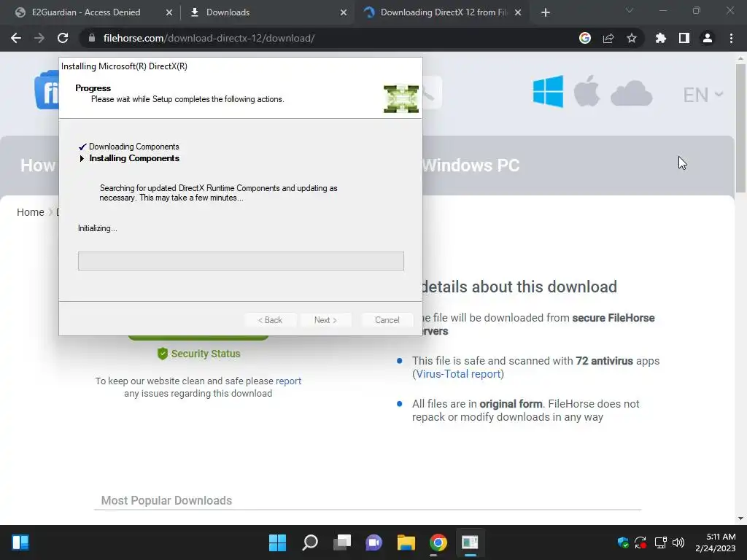
Task: Open taskbar Search
Action: pos(309,542)
